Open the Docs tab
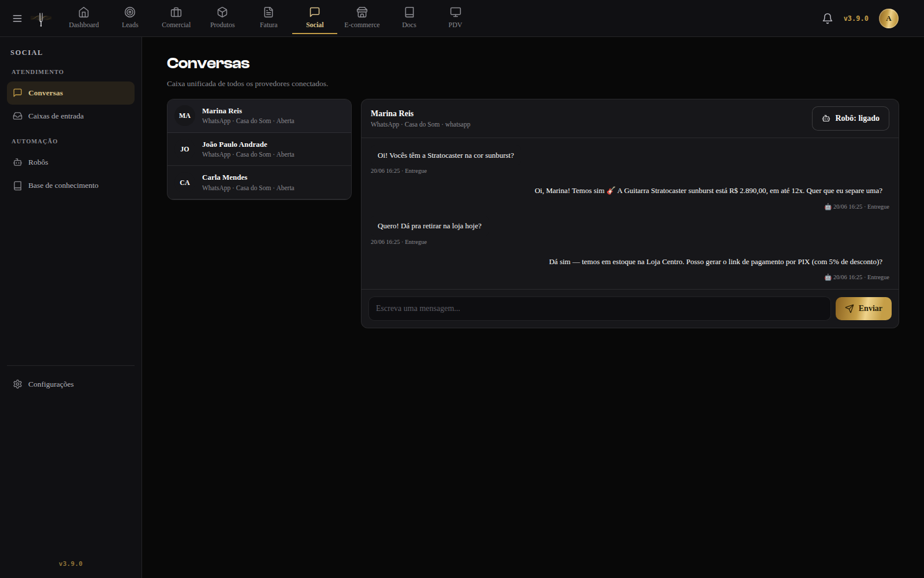This screenshot has width=924, height=578. coord(409,18)
